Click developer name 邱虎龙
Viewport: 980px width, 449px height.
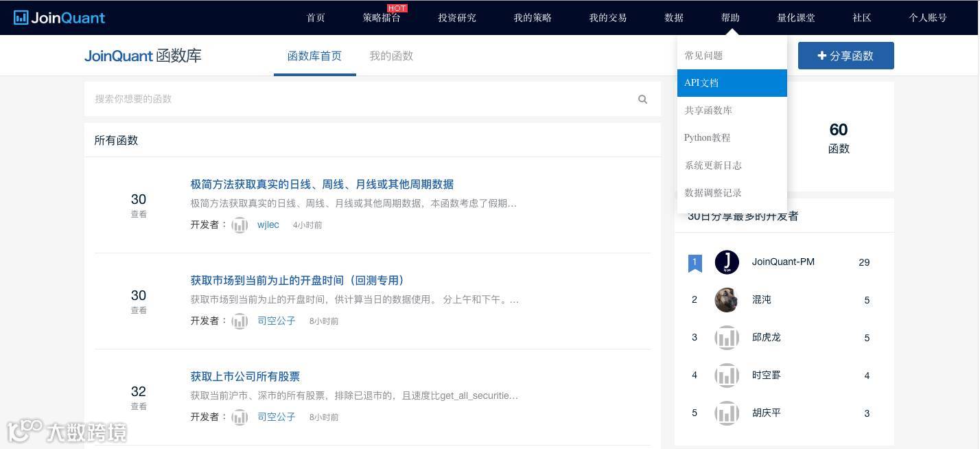point(767,338)
